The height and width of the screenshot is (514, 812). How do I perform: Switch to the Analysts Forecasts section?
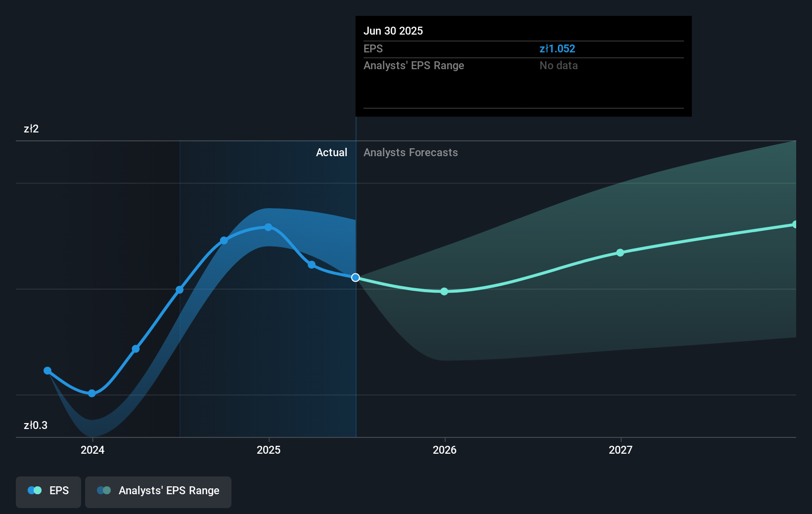click(x=410, y=153)
